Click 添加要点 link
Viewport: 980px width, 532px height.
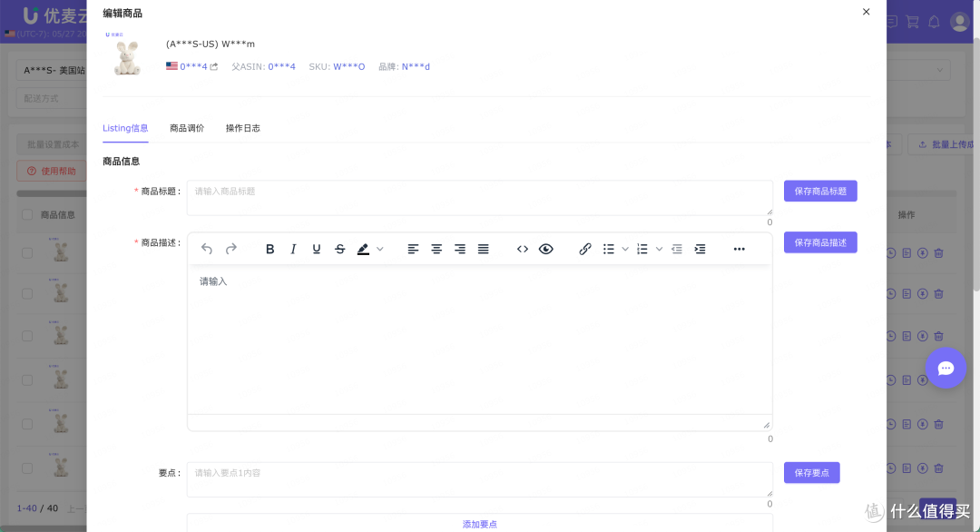(480, 524)
